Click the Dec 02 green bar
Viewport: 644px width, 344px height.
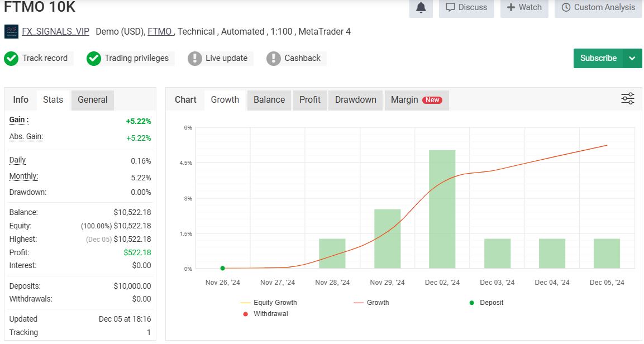click(x=442, y=209)
